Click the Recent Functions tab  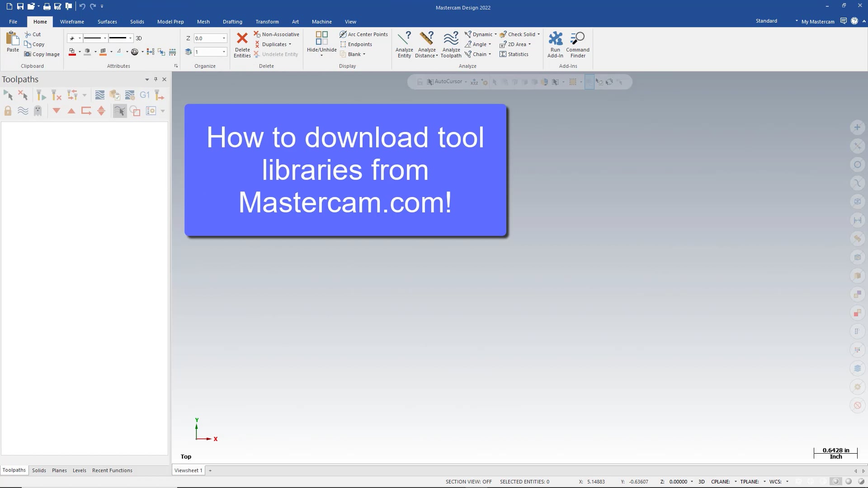[112, 470]
